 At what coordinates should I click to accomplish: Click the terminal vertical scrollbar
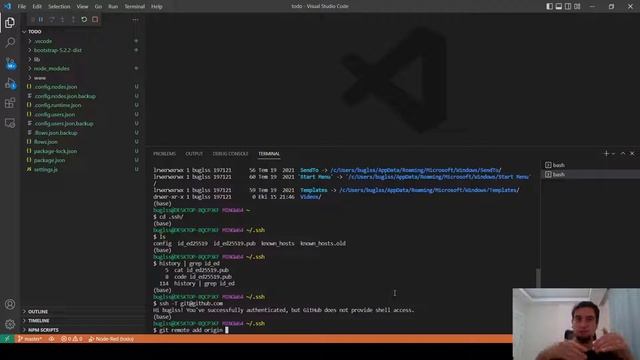tap(538, 278)
